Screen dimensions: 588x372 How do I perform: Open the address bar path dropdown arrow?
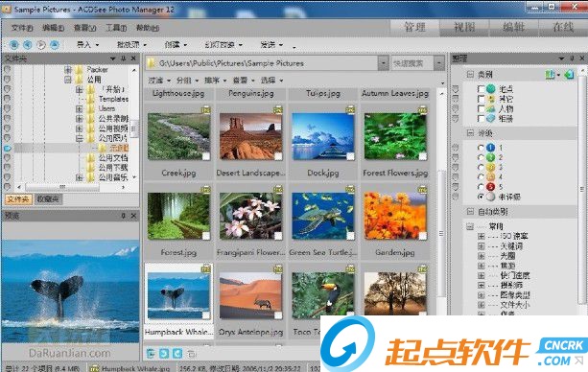point(383,63)
